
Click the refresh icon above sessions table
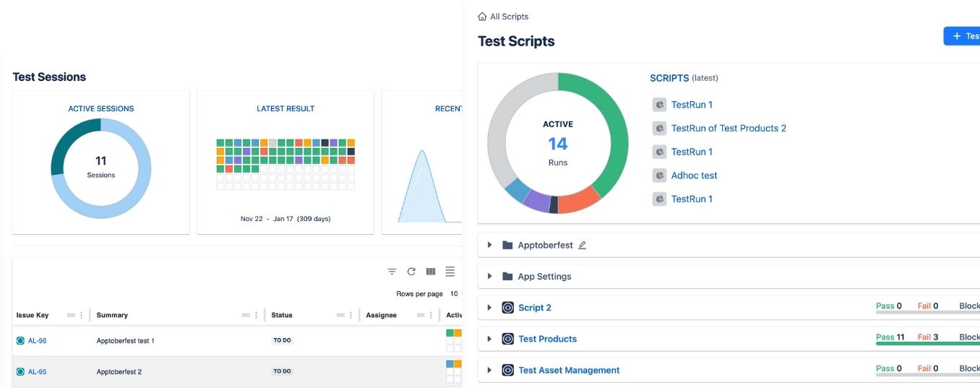[x=411, y=272]
